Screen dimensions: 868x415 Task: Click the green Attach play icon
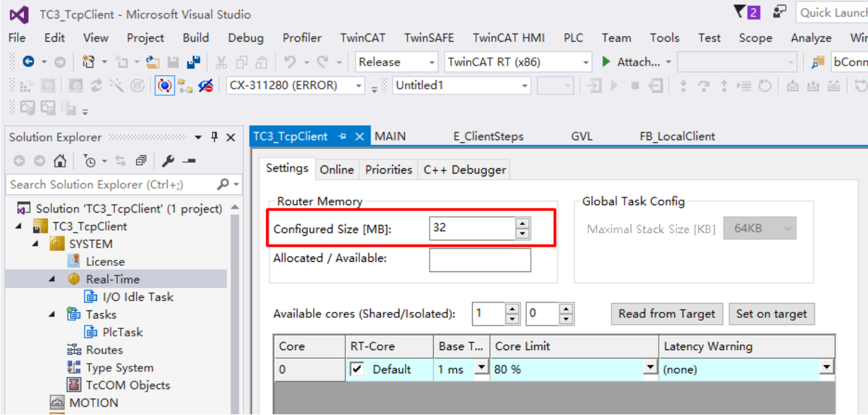[x=606, y=62]
